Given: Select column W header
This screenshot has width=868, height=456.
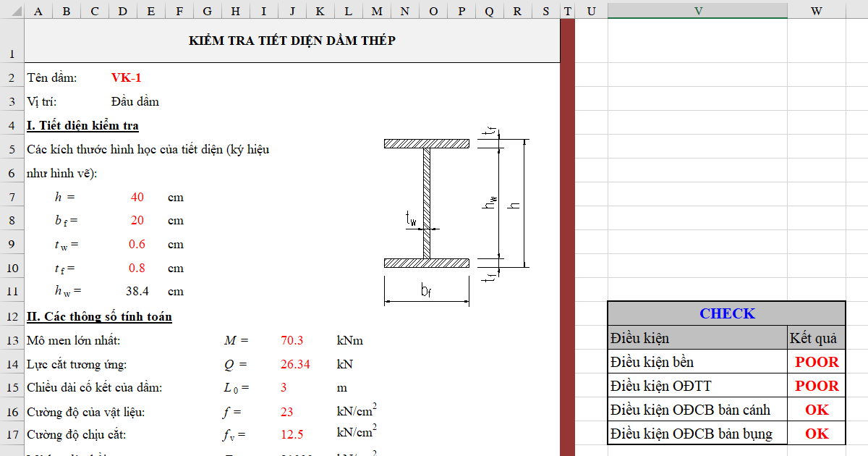Looking at the screenshot, I should coord(816,9).
